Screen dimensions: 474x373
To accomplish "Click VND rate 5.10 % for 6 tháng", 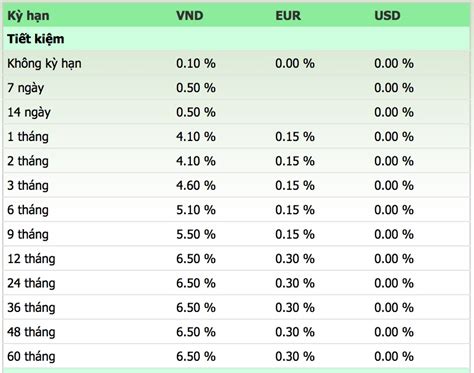I will tap(196, 210).
